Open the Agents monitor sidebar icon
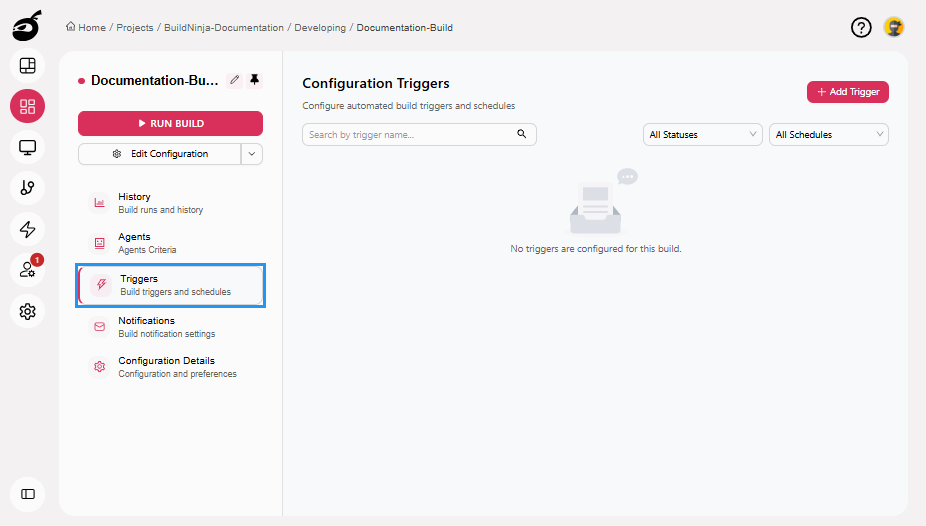 [x=28, y=148]
